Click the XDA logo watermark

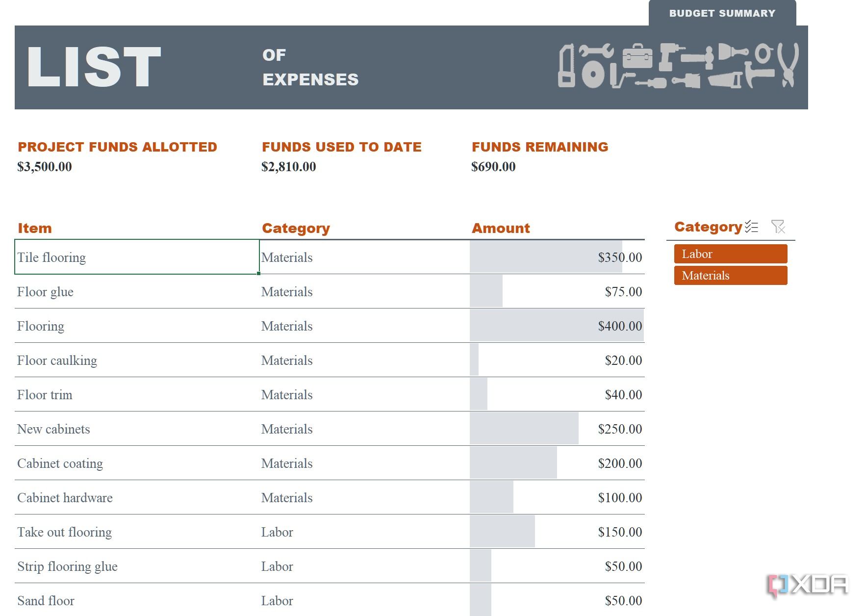point(809,584)
